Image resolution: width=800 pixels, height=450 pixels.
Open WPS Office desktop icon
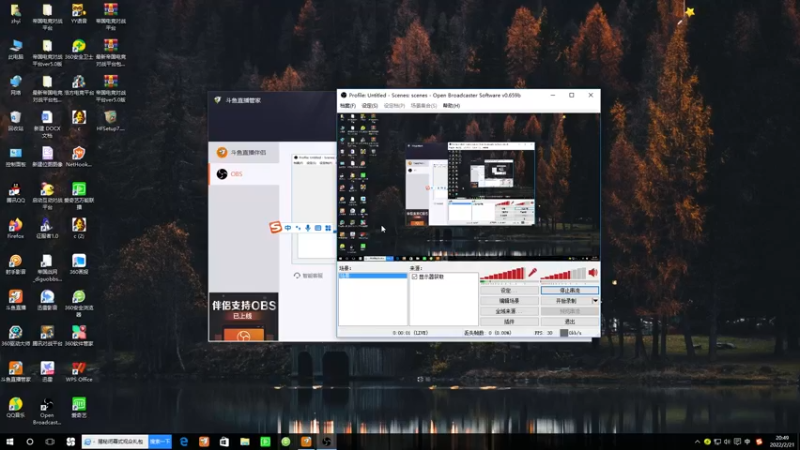(79, 371)
